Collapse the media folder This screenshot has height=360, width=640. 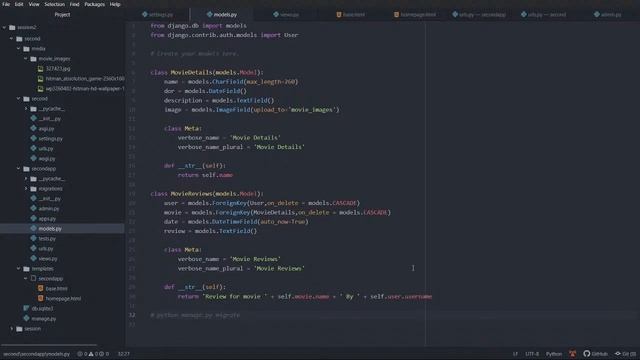click(19, 49)
